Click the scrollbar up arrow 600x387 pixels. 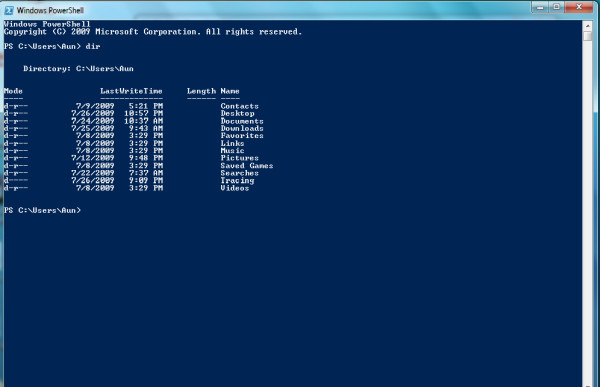tap(587, 26)
